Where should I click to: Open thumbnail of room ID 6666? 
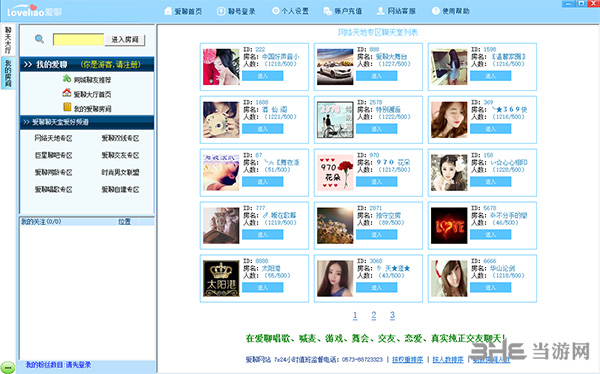tap(449, 278)
